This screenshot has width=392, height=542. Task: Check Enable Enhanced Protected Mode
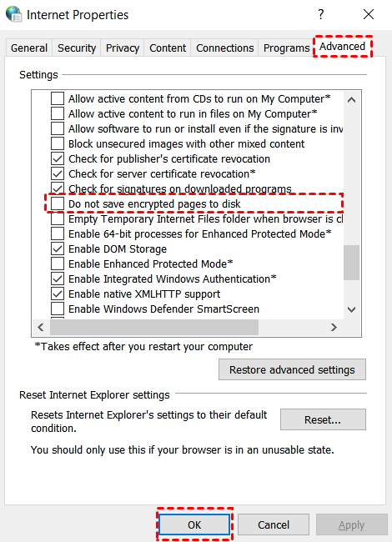pyautogui.click(x=58, y=263)
